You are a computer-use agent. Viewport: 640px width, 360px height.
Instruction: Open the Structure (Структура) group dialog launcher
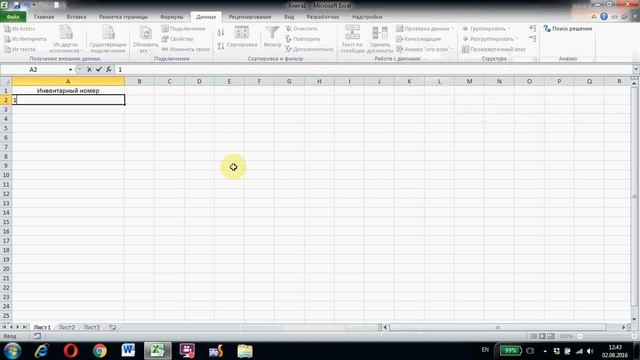click(x=535, y=59)
